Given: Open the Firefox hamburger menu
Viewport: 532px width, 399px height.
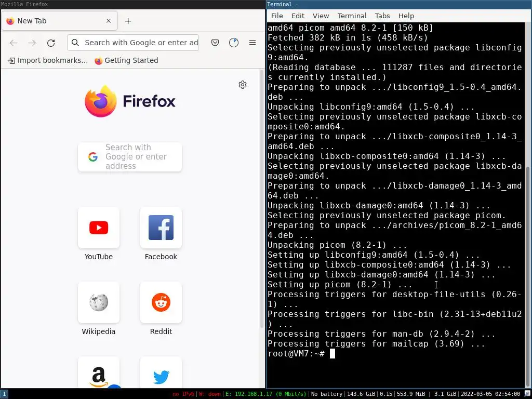Looking at the screenshot, I should point(252,43).
